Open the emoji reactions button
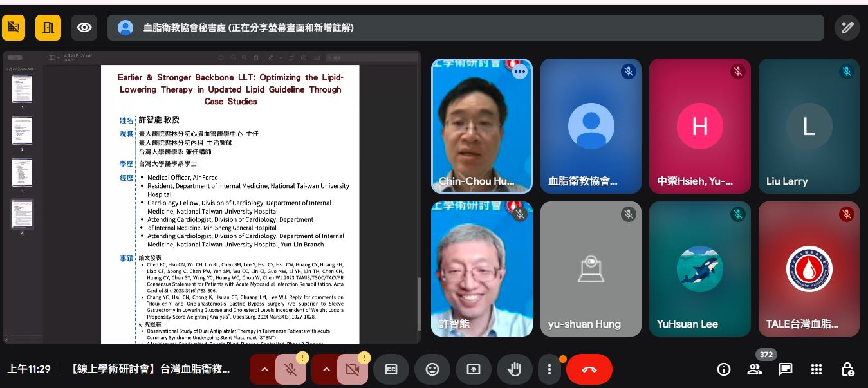868x388 pixels. (432, 369)
